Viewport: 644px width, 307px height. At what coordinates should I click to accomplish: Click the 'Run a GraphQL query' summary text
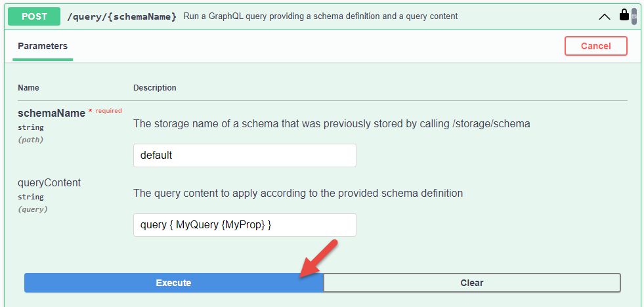[320, 16]
